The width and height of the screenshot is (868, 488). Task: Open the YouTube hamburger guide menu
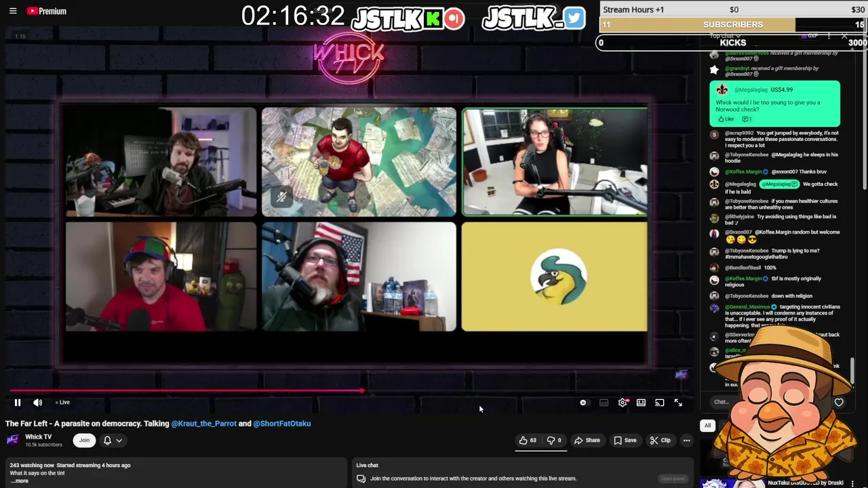click(x=13, y=11)
